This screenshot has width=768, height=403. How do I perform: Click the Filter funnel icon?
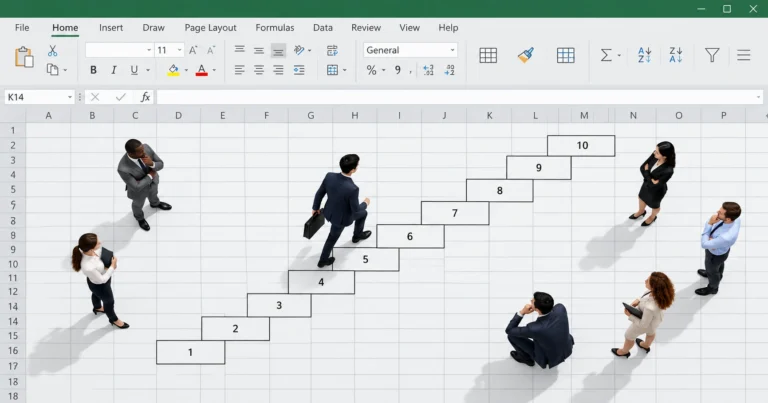(712, 55)
